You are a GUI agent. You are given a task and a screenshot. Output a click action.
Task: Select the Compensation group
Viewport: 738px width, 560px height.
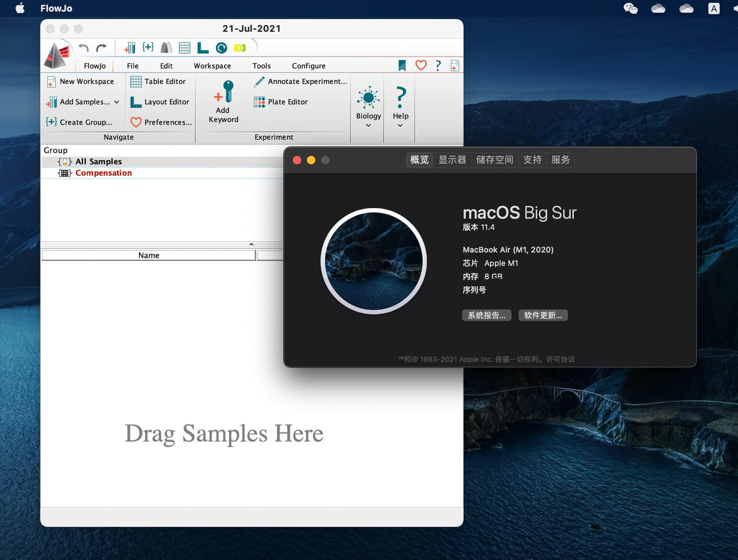point(103,173)
